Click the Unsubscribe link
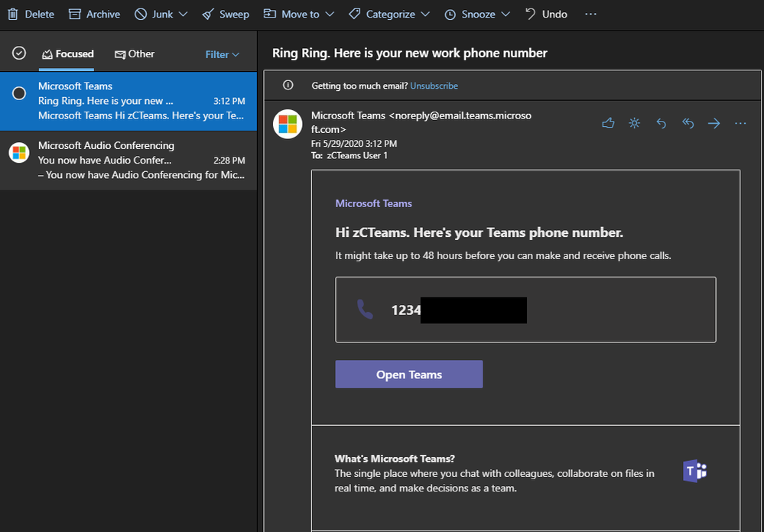 coord(434,86)
